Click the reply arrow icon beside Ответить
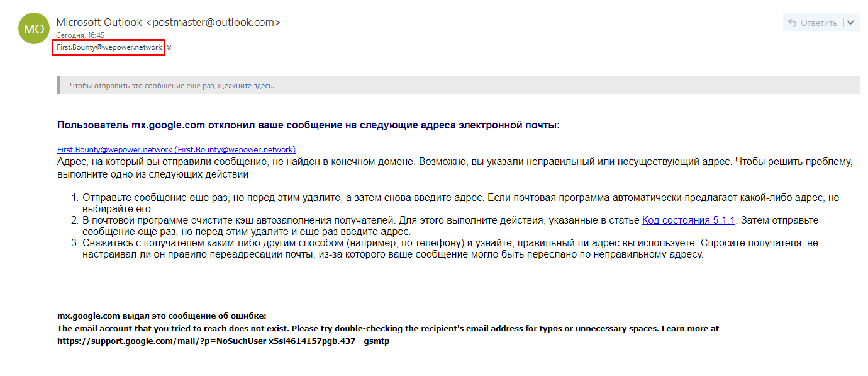Image resolution: width=868 pixels, height=376 pixels. 792,23
